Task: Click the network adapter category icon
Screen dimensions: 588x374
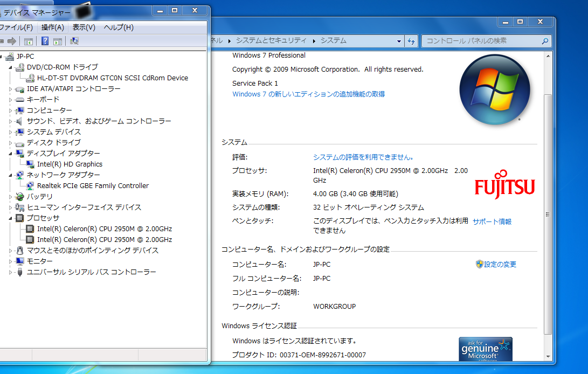Action: 20,175
